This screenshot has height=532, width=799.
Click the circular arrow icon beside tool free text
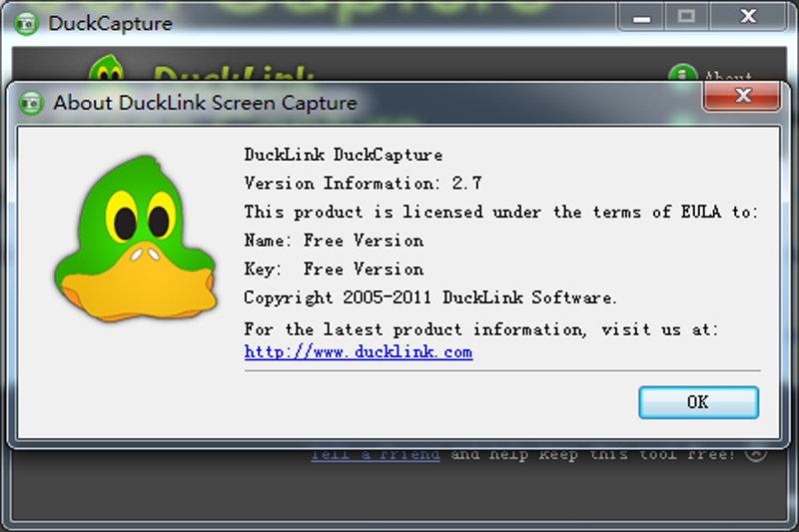click(756, 452)
